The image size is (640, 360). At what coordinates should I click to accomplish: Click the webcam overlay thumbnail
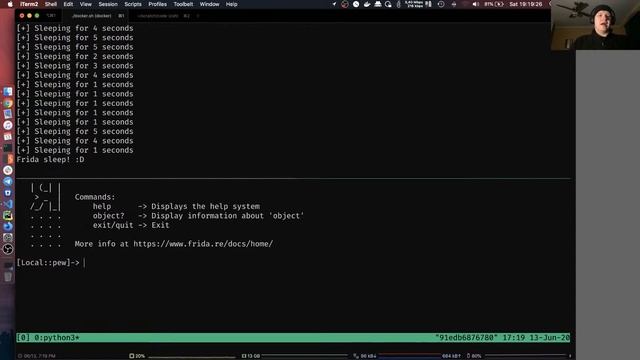[x=596, y=25]
